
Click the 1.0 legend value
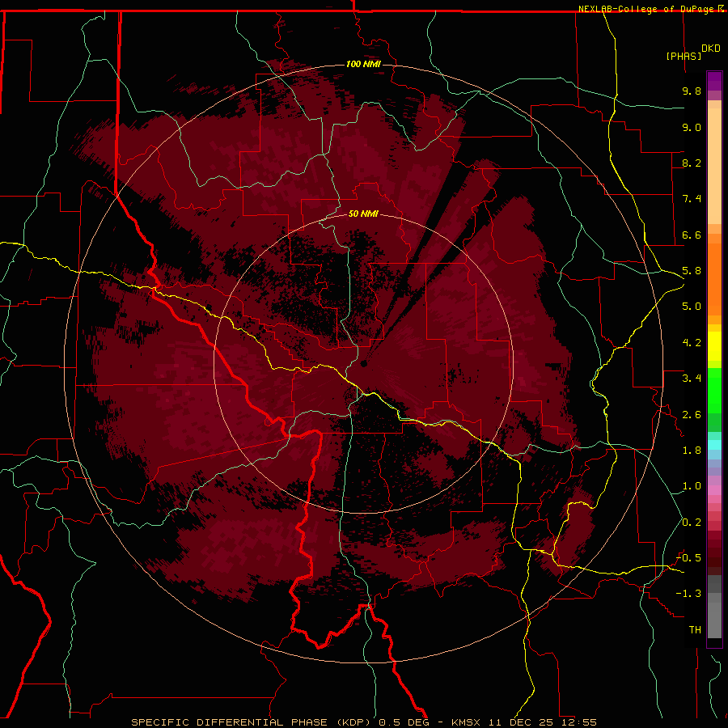(x=692, y=486)
